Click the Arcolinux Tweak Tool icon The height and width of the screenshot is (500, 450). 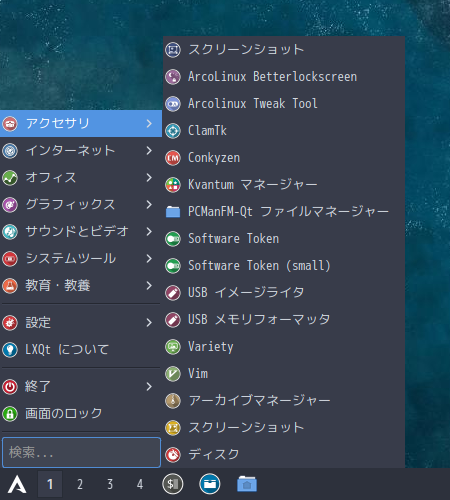click(x=173, y=104)
